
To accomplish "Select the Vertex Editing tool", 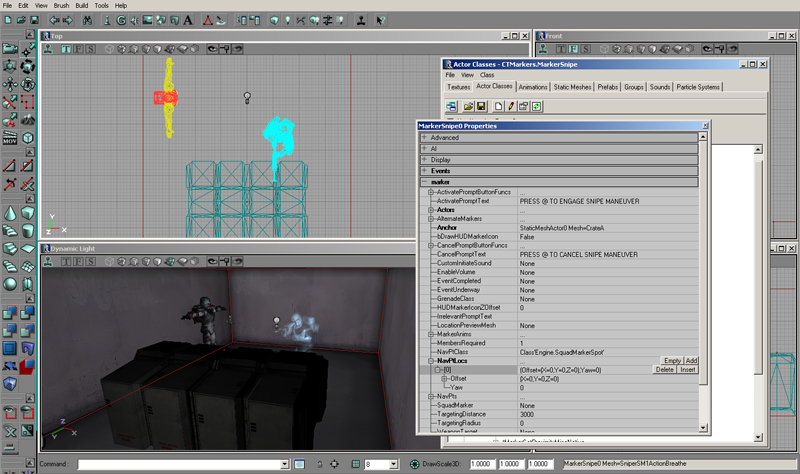I will [x=28, y=49].
